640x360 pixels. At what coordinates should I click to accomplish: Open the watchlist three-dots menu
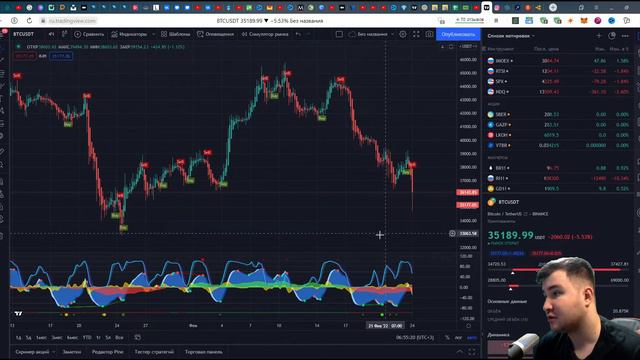pyautogui.click(x=625, y=36)
